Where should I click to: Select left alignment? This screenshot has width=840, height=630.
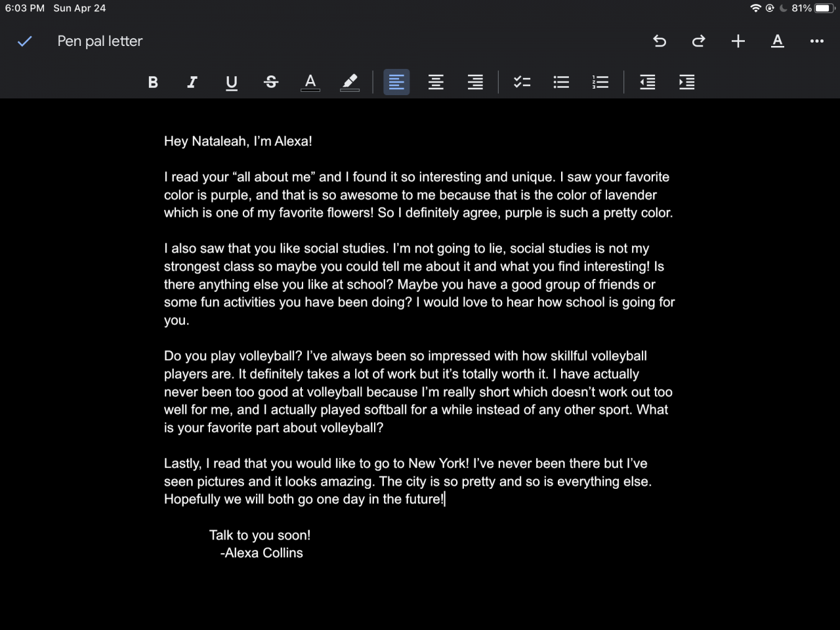[x=396, y=82]
